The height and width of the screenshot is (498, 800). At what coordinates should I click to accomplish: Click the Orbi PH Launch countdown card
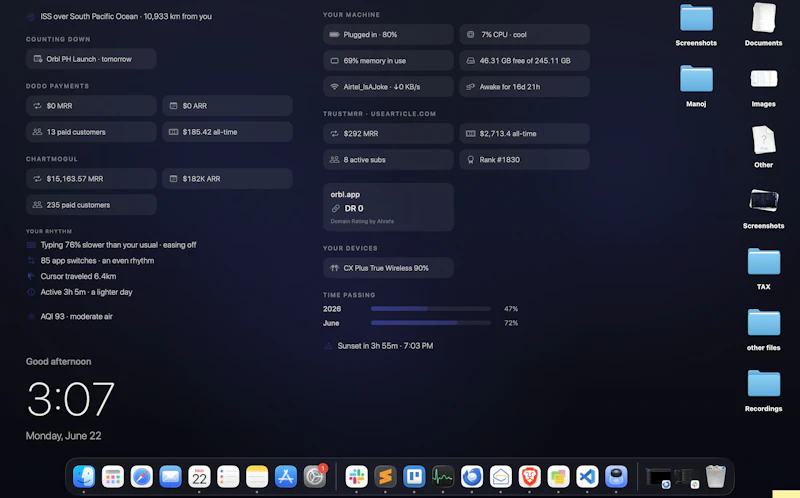(91, 59)
